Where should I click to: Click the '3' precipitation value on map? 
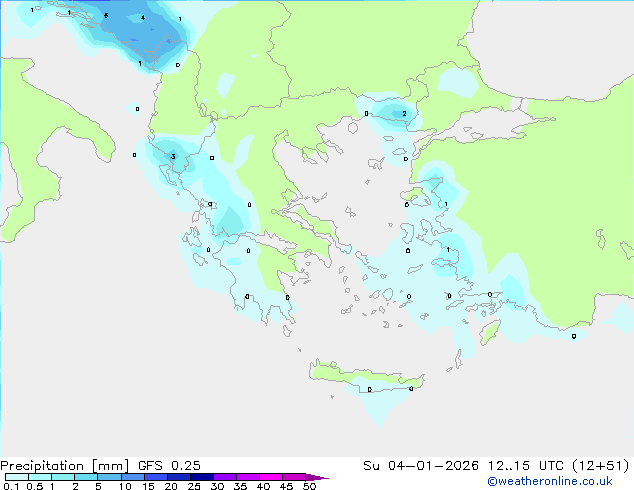[x=173, y=156]
